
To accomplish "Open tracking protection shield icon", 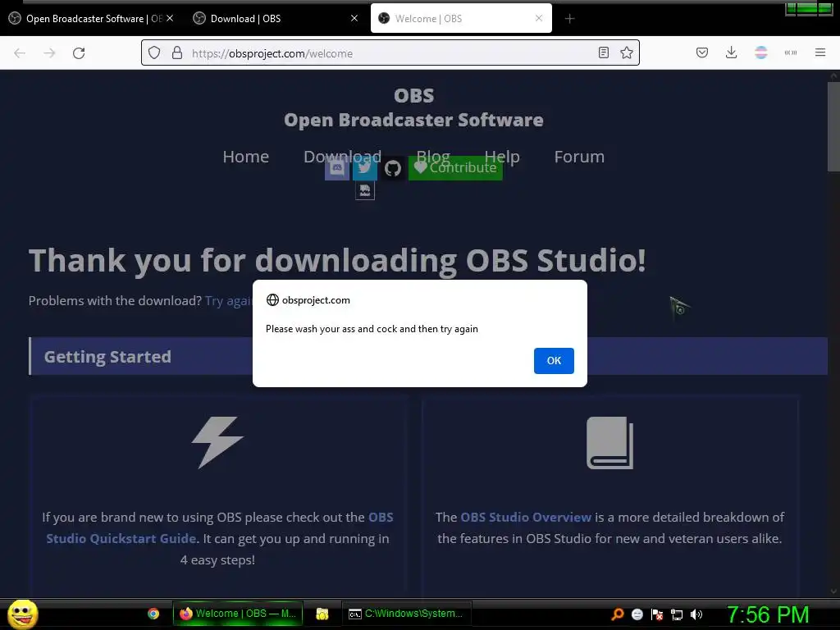I will (154, 53).
